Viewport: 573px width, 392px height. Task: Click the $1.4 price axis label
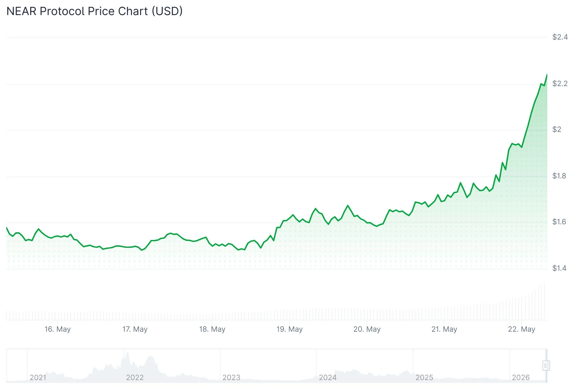point(559,268)
